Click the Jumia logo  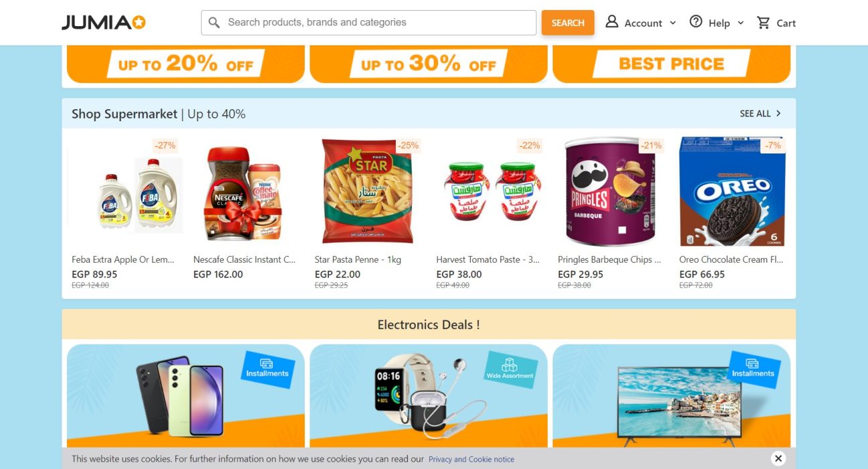[x=104, y=23]
